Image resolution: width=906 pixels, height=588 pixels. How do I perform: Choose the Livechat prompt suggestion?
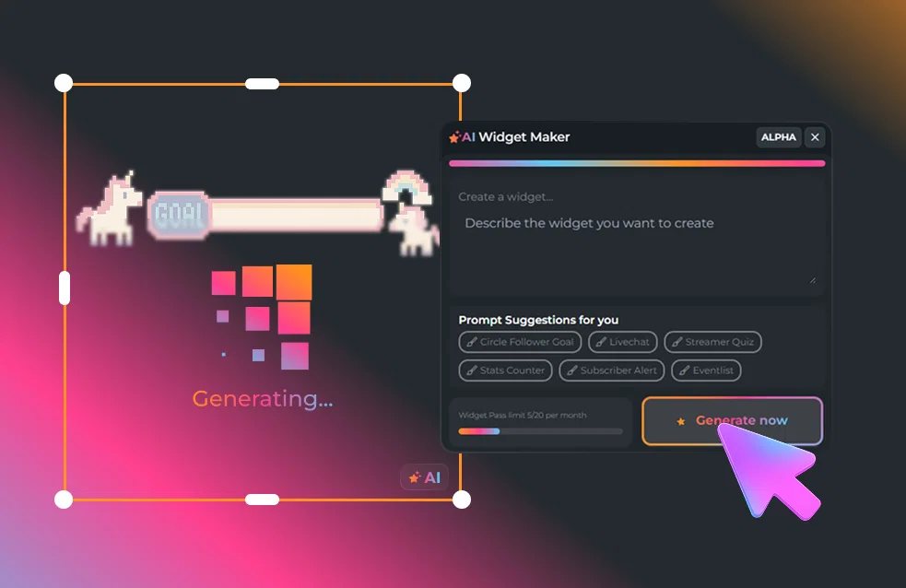point(623,342)
